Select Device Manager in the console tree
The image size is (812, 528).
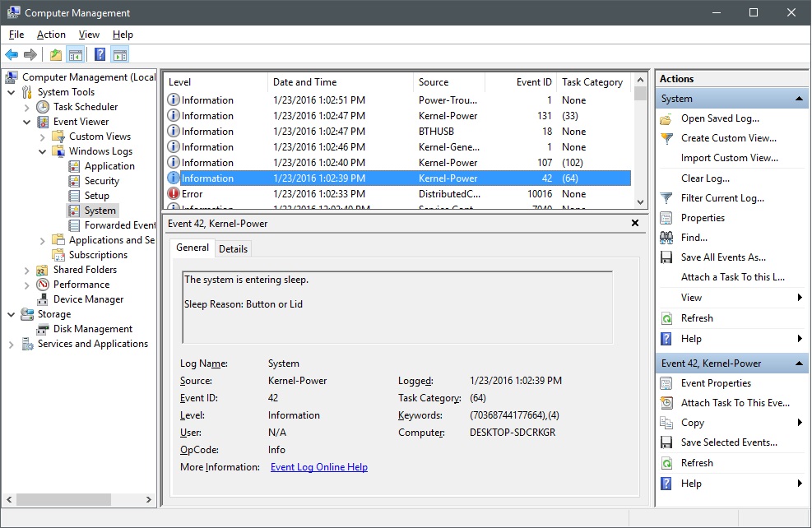pos(88,299)
